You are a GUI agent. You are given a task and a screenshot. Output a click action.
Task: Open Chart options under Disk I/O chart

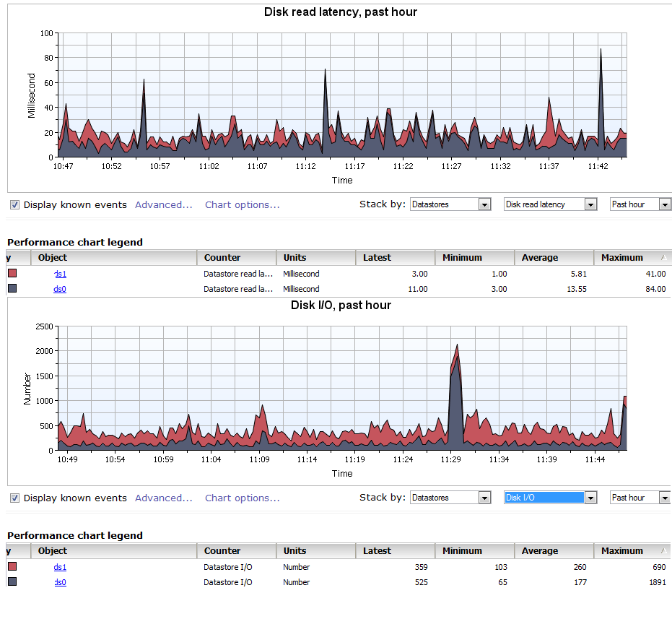pyautogui.click(x=242, y=498)
